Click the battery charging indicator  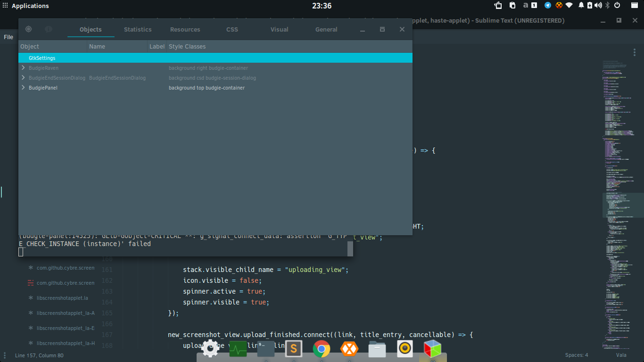pyautogui.click(x=590, y=6)
